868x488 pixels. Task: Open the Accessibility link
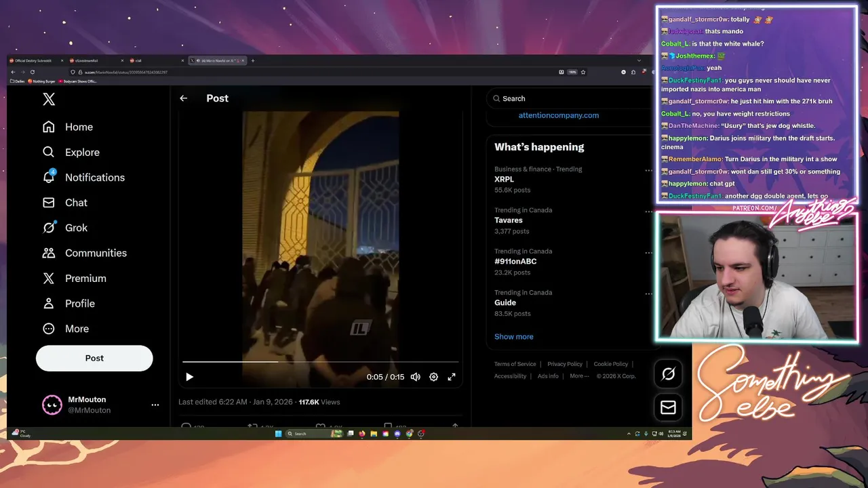point(511,376)
